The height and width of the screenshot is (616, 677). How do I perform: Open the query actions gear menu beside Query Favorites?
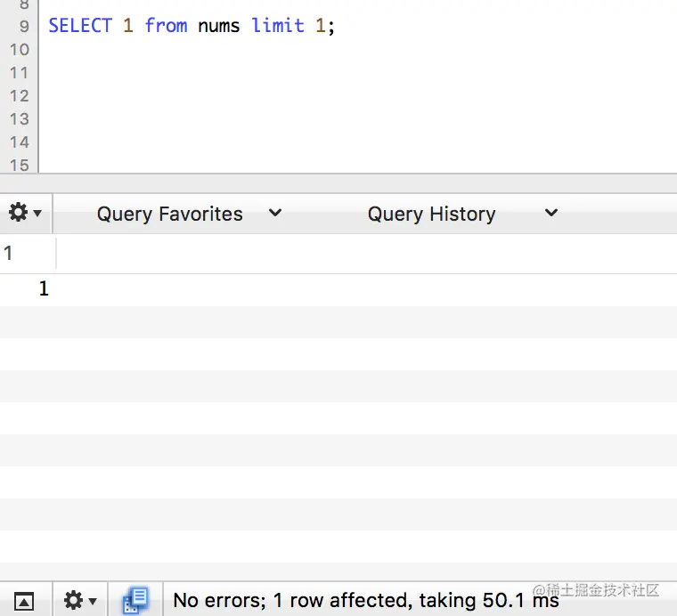point(26,213)
